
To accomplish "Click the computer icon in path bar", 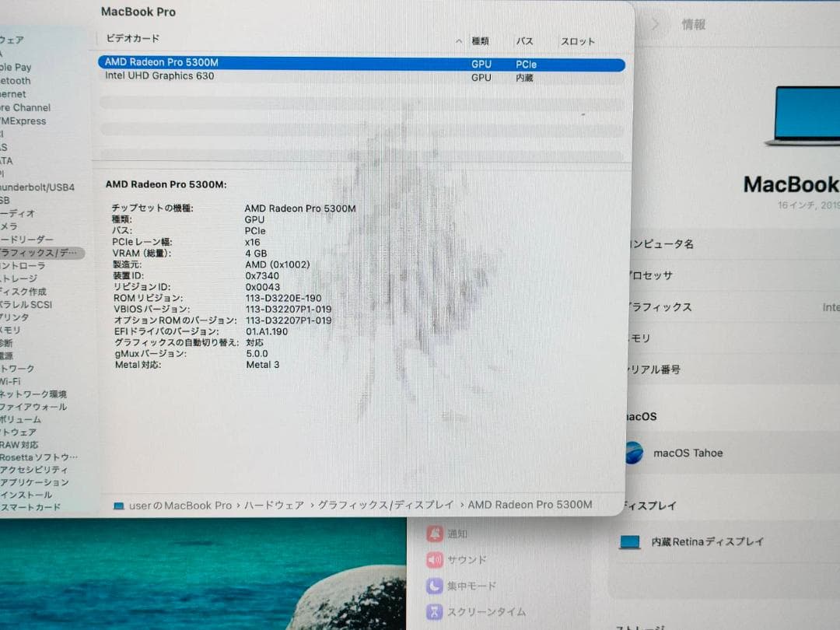I will pos(119,506).
